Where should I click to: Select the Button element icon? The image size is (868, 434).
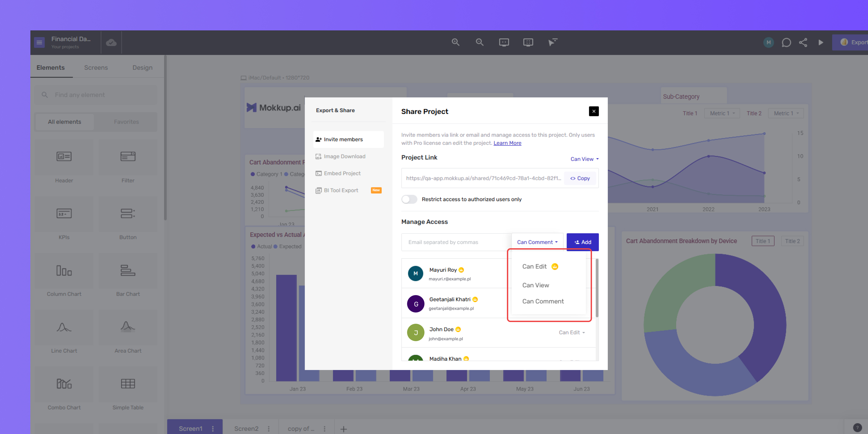click(x=128, y=214)
